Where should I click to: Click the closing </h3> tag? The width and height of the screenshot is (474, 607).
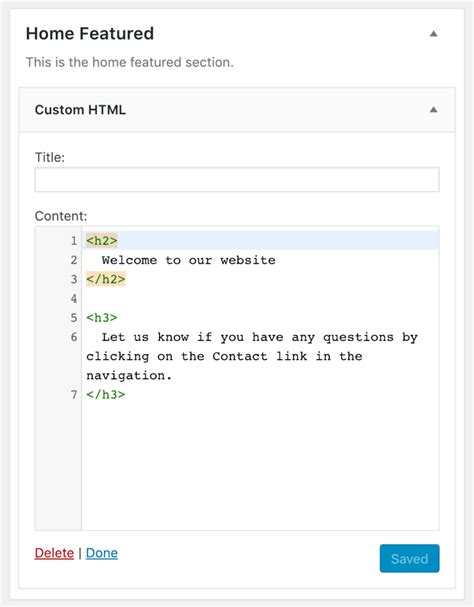point(106,394)
